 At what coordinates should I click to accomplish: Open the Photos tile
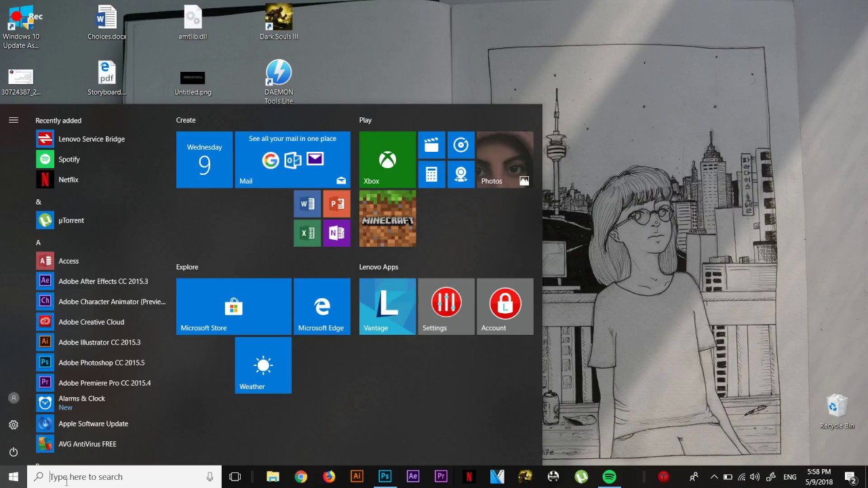[x=505, y=160]
